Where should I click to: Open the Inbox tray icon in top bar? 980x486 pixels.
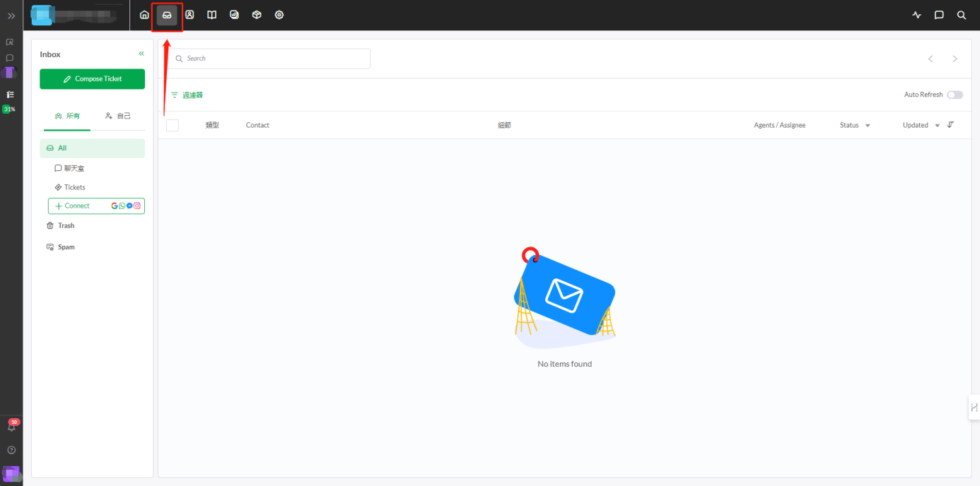click(x=167, y=15)
